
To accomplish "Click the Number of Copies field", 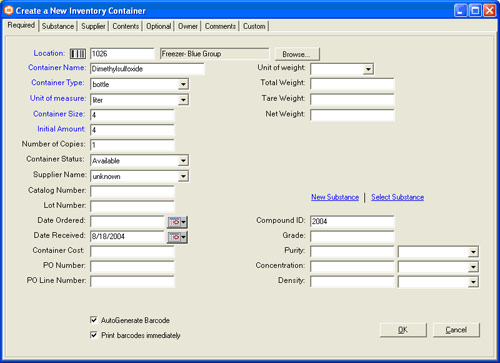I will point(132,145).
